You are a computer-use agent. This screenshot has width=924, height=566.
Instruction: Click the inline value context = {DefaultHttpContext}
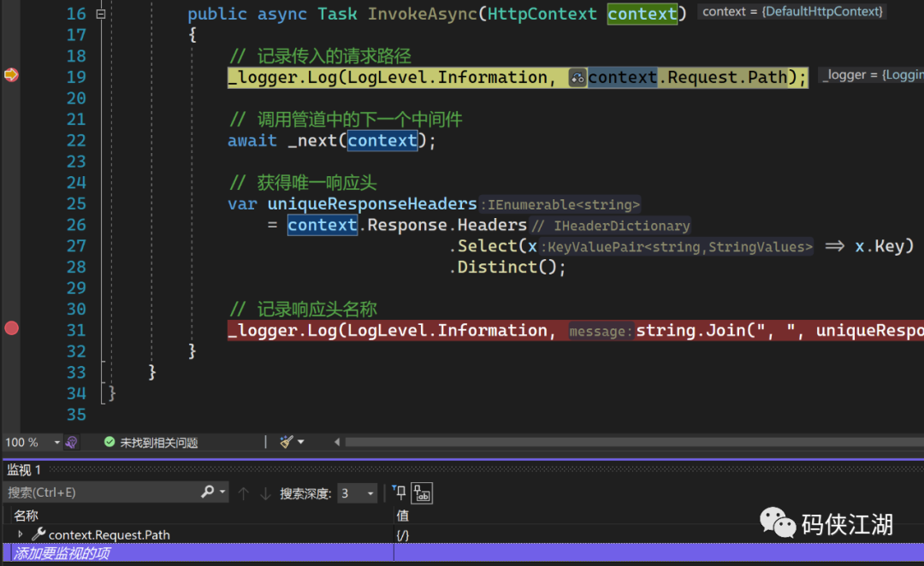792,11
